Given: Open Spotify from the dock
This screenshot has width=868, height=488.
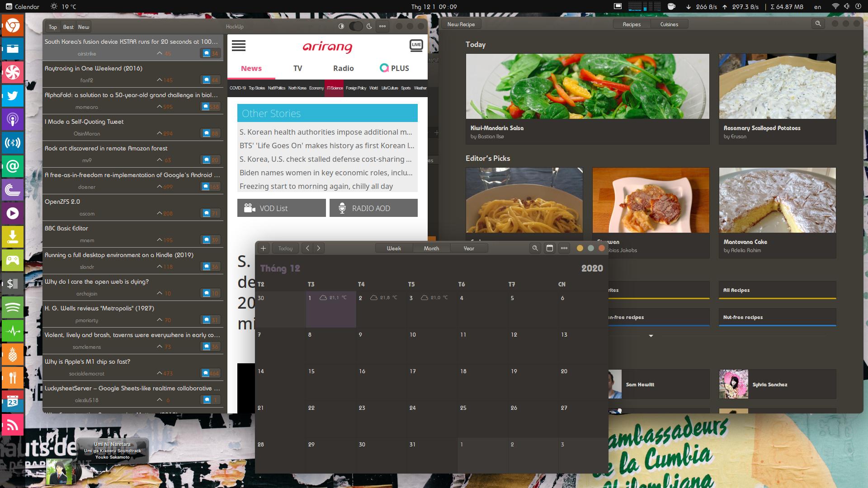Looking at the screenshot, I should (x=13, y=308).
